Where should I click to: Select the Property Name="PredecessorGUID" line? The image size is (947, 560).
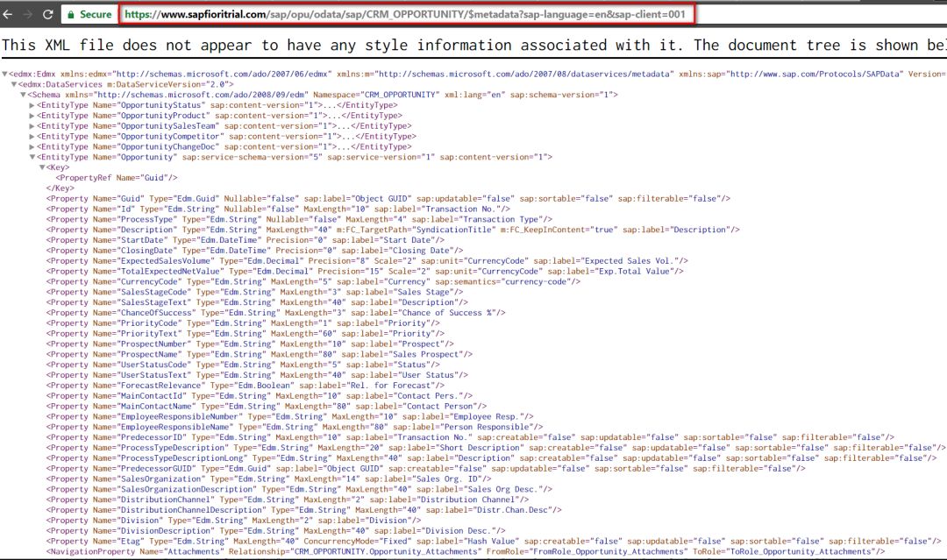click(x=426, y=468)
